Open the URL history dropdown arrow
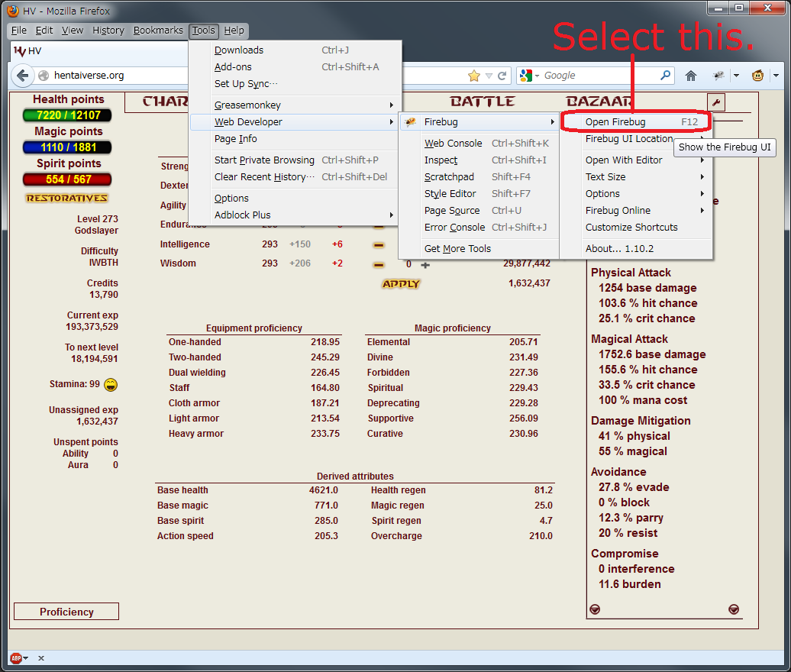Image resolution: width=791 pixels, height=672 pixels. point(489,76)
